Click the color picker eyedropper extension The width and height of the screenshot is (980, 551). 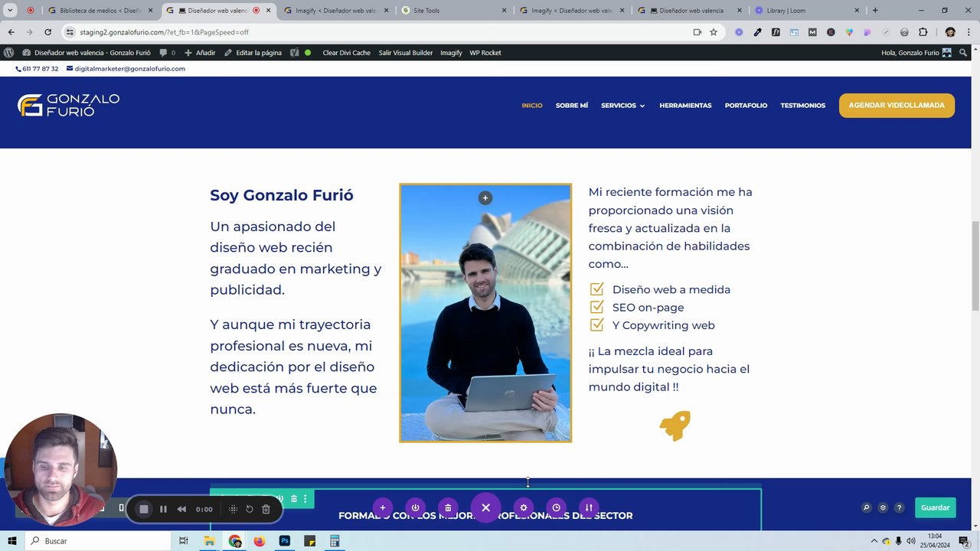[757, 32]
